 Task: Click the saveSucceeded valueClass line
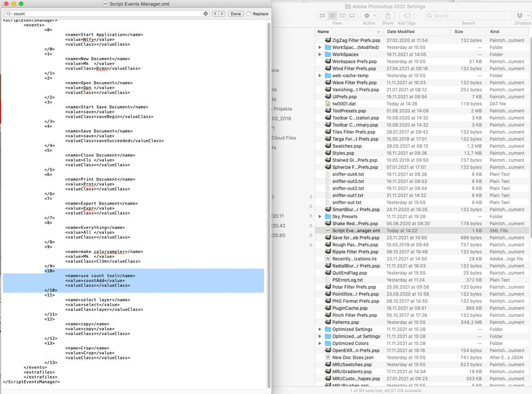[x=114, y=141]
